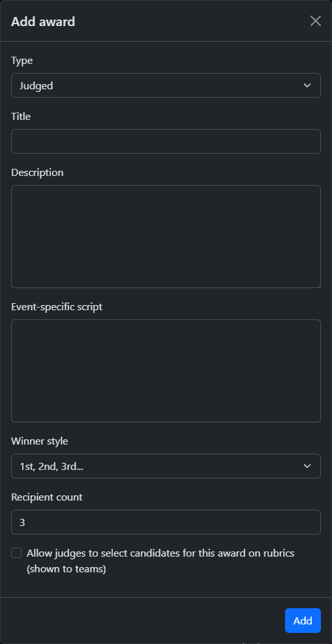Close the Add award dialog

pos(316,21)
